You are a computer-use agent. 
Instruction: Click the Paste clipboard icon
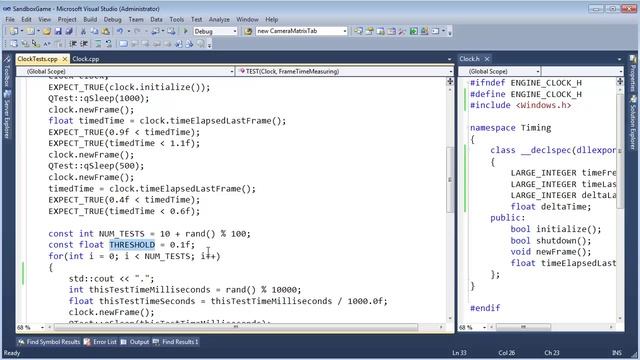pos(105,31)
